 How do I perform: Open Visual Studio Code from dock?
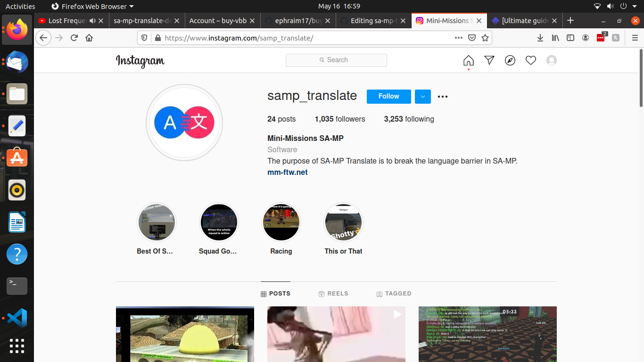pyautogui.click(x=17, y=318)
